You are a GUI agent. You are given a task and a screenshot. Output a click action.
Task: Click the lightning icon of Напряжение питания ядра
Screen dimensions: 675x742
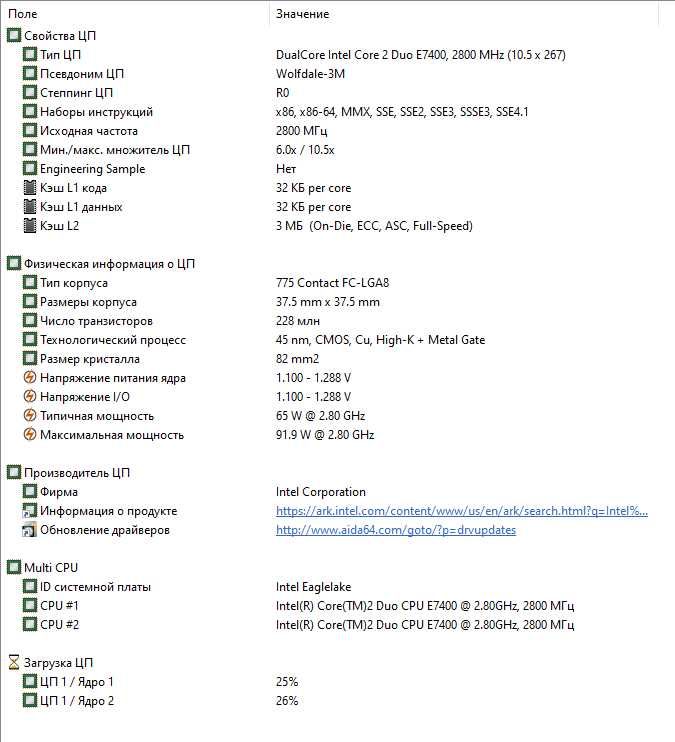pyautogui.click(x=29, y=377)
